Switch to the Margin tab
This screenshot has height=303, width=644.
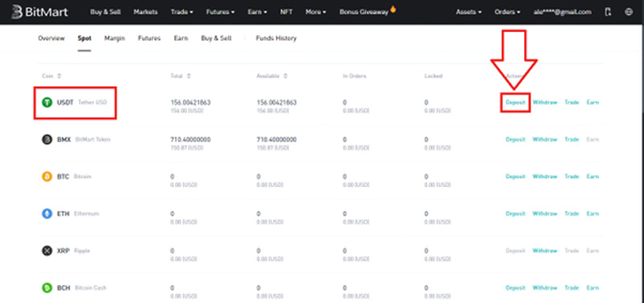click(114, 38)
